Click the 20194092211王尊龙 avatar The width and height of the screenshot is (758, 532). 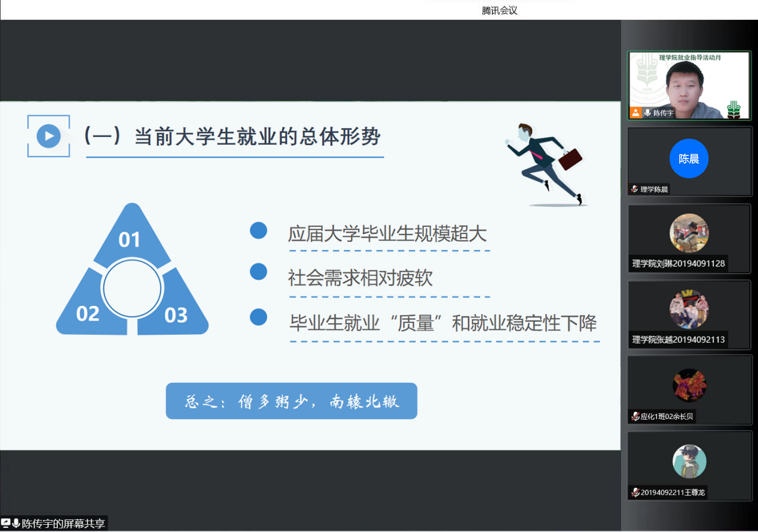click(689, 461)
